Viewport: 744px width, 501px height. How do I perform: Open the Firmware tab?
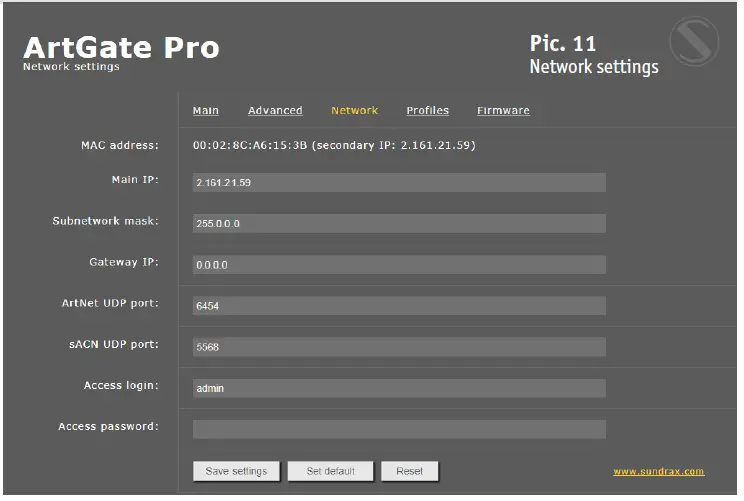[503, 111]
